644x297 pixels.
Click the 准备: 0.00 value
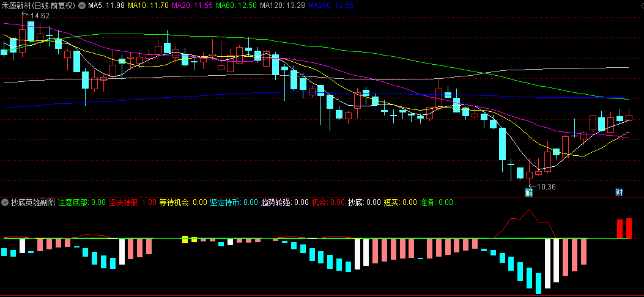pyautogui.click(x=436, y=202)
